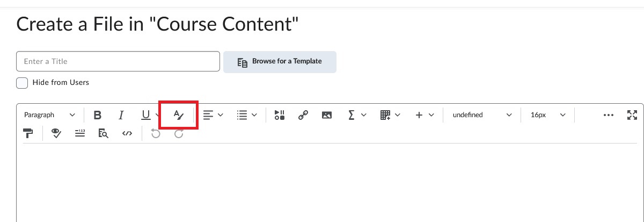Select the Format Painter tool
This screenshot has height=222, width=644.
[28, 134]
